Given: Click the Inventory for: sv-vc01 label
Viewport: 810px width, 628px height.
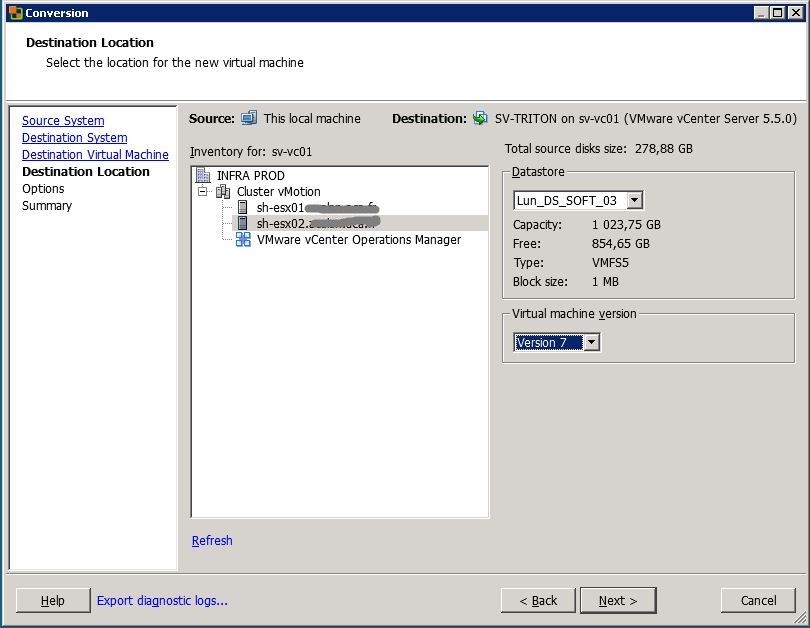Looking at the screenshot, I should click(x=251, y=152).
